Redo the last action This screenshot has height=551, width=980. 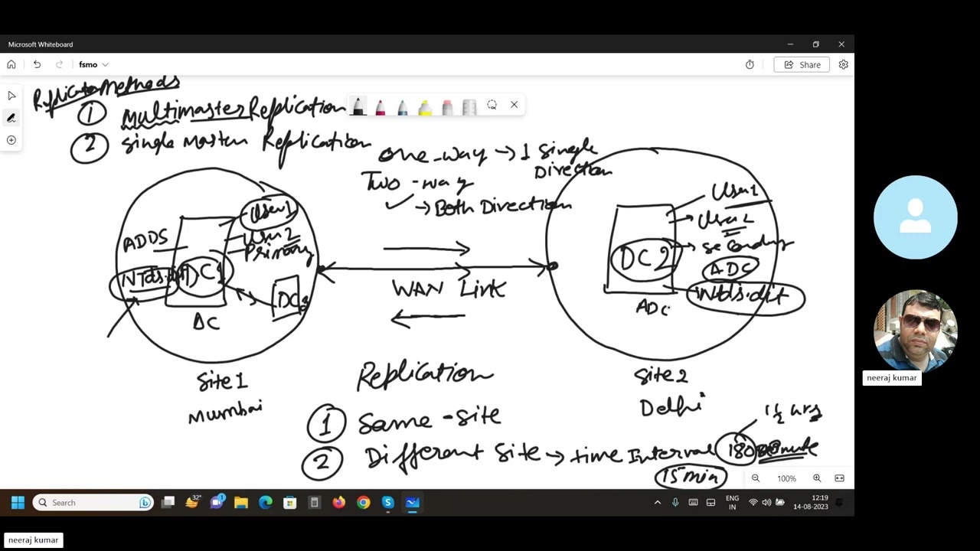(x=59, y=64)
